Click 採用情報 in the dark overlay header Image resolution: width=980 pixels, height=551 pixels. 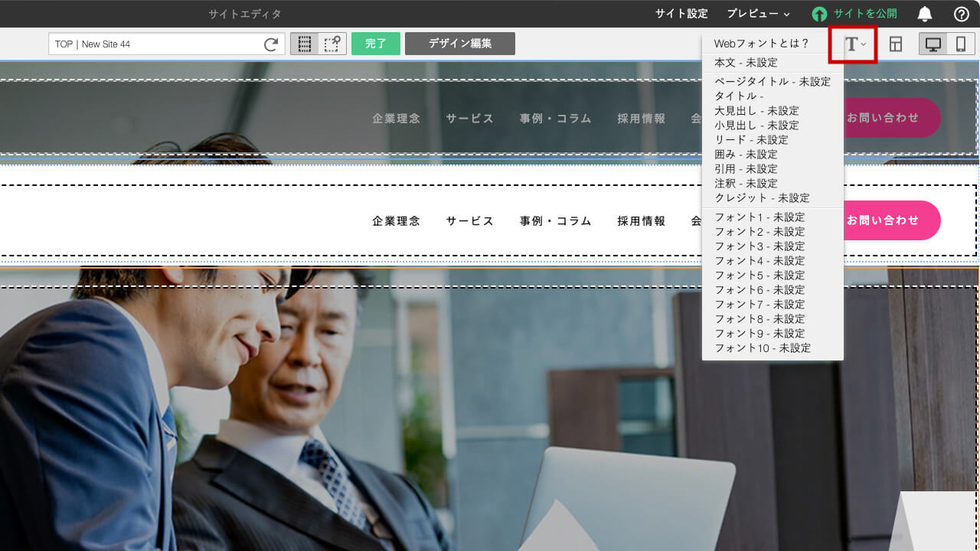[x=642, y=118]
